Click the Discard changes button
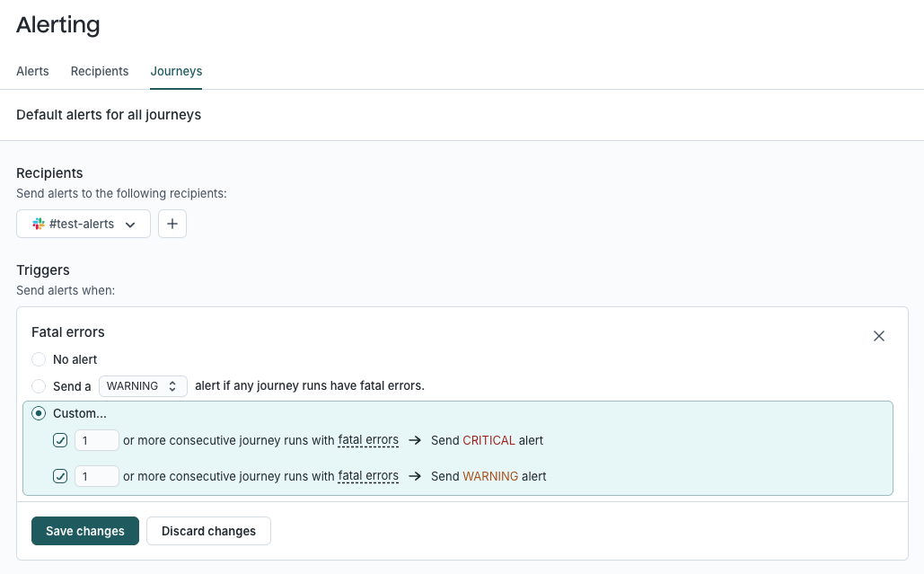Viewport: 924px width, 574px height. 208,531
